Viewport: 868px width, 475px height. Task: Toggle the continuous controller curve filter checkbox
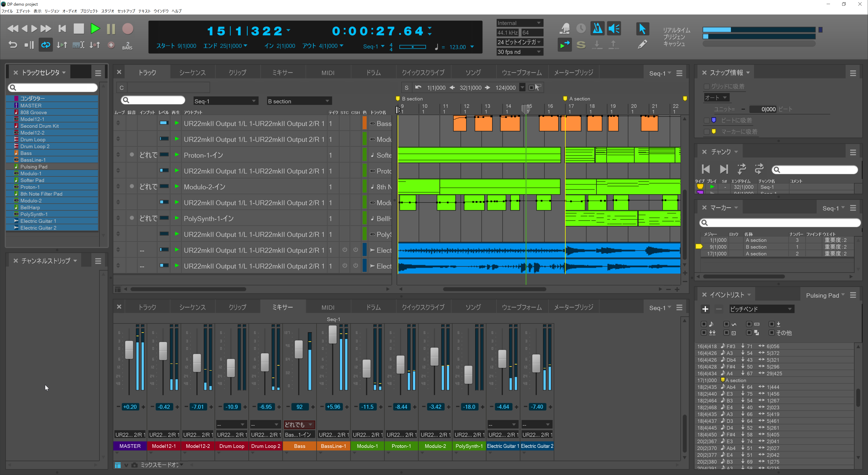(726, 324)
